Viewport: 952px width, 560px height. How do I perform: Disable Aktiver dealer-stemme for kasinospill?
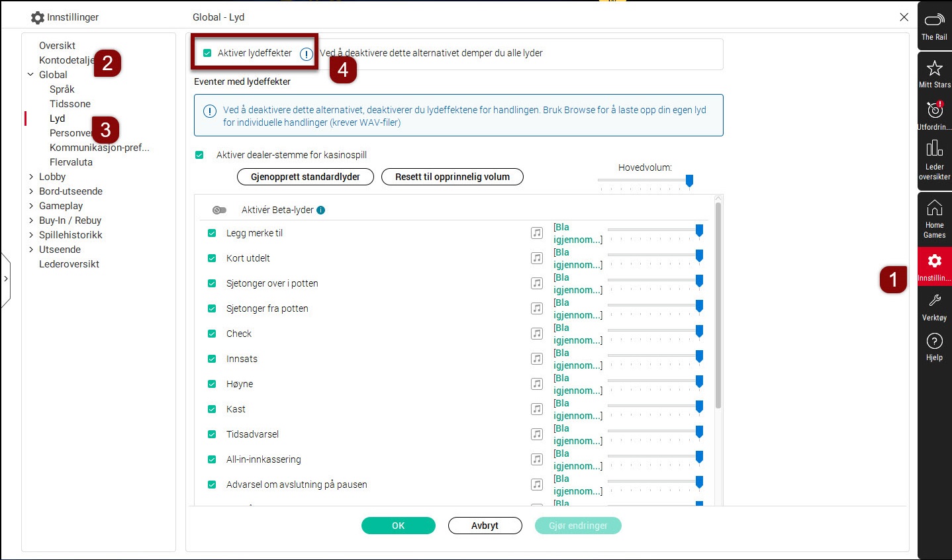click(199, 155)
